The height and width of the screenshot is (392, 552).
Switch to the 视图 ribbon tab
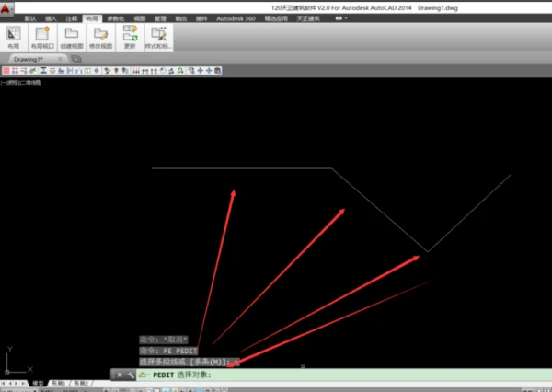pyautogui.click(x=140, y=18)
